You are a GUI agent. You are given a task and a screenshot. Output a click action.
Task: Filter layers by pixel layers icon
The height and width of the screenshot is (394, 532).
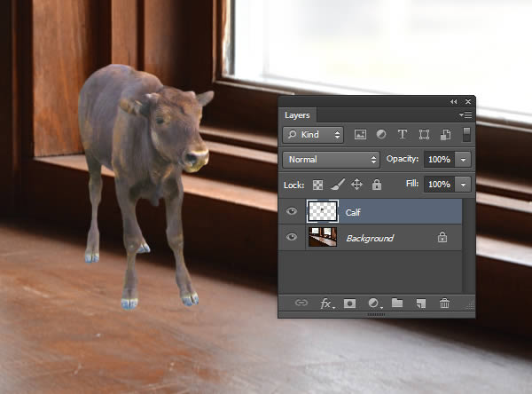360,135
